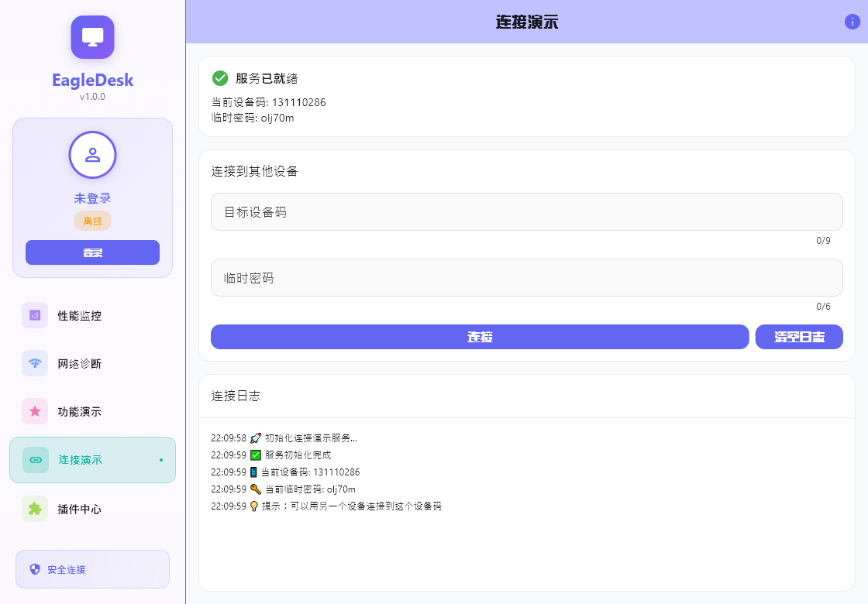The width and height of the screenshot is (868, 604).
Task: Click the secure connection shield icon
Action: click(35, 569)
